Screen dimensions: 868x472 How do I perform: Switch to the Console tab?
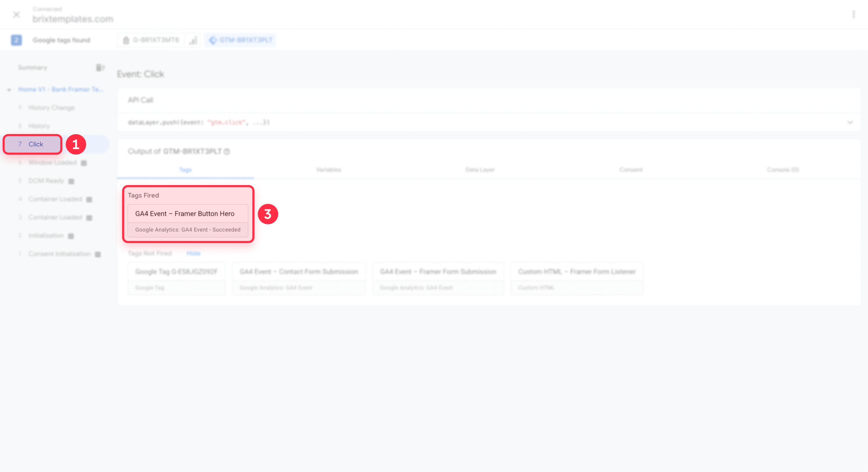coord(783,170)
